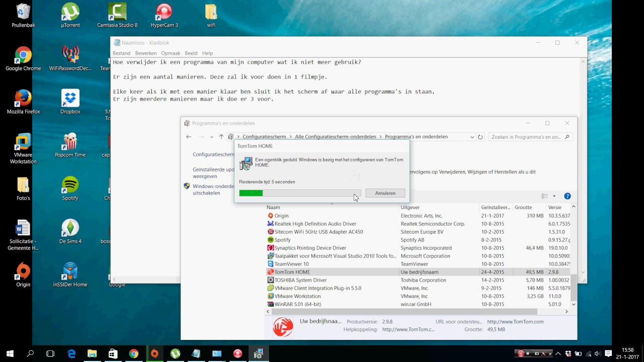Screen dimensions: 644x362
Task: Open WiFiPasswordDec desktop shortcut
Action: pyautogui.click(x=70, y=59)
